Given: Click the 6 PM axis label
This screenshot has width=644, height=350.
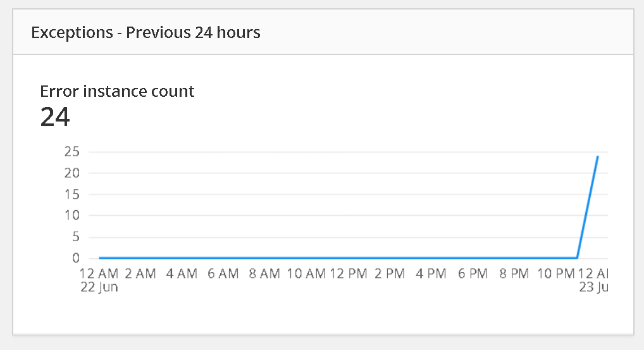Looking at the screenshot, I should point(473,273).
